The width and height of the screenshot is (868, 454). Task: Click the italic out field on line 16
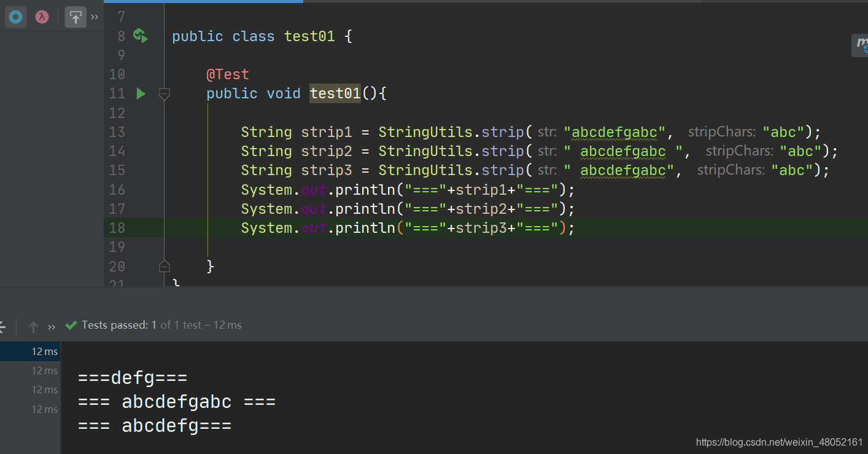click(314, 190)
